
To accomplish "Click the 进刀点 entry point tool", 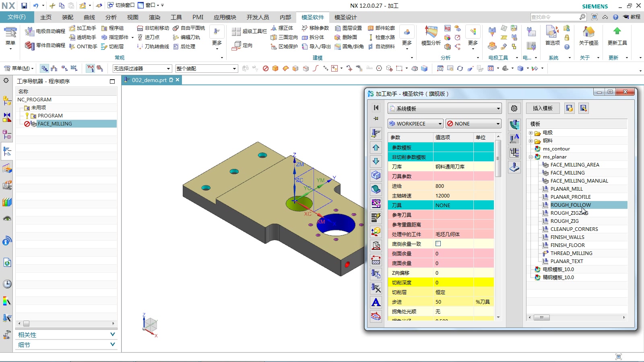I will (x=148, y=37).
